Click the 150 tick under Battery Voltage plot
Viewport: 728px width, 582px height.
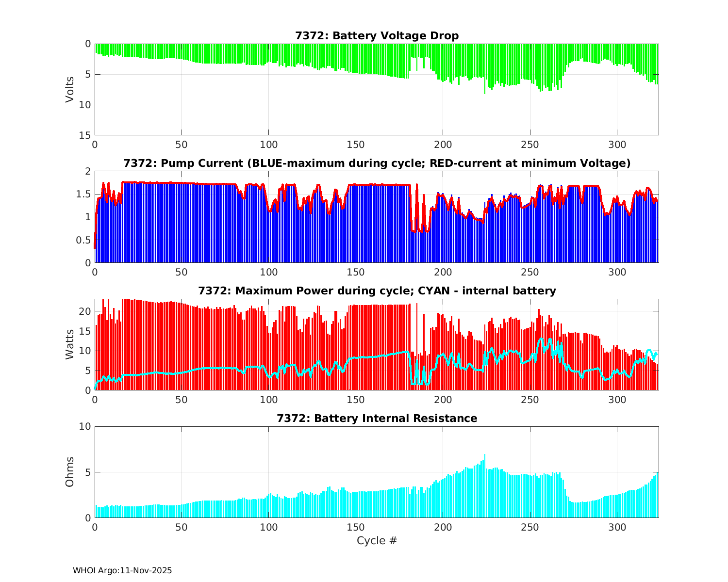(356, 145)
